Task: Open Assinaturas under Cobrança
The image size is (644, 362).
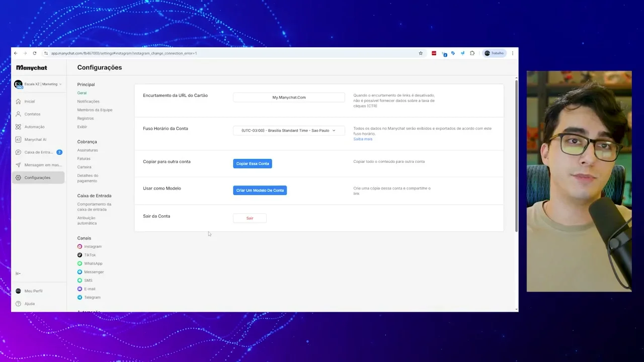Action: [88, 150]
